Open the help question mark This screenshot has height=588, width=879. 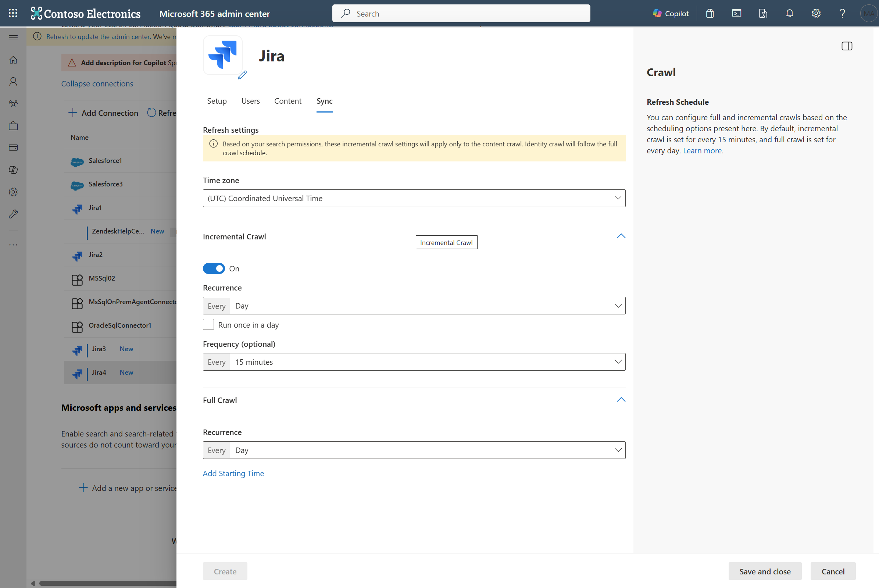tap(842, 14)
